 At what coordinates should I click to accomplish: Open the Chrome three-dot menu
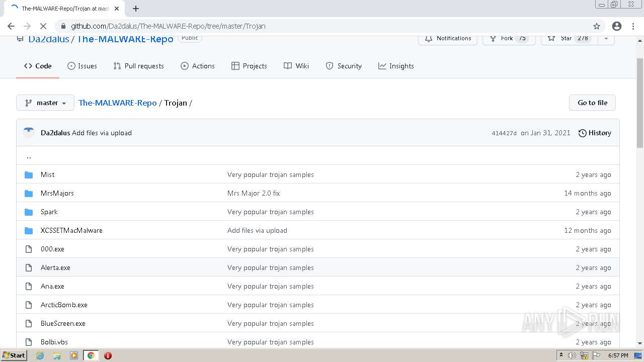tap(633, 26)
